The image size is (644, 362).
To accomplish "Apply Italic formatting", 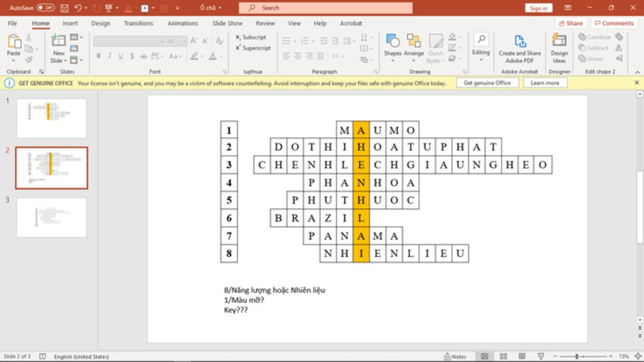I will [x=109, y=56].
